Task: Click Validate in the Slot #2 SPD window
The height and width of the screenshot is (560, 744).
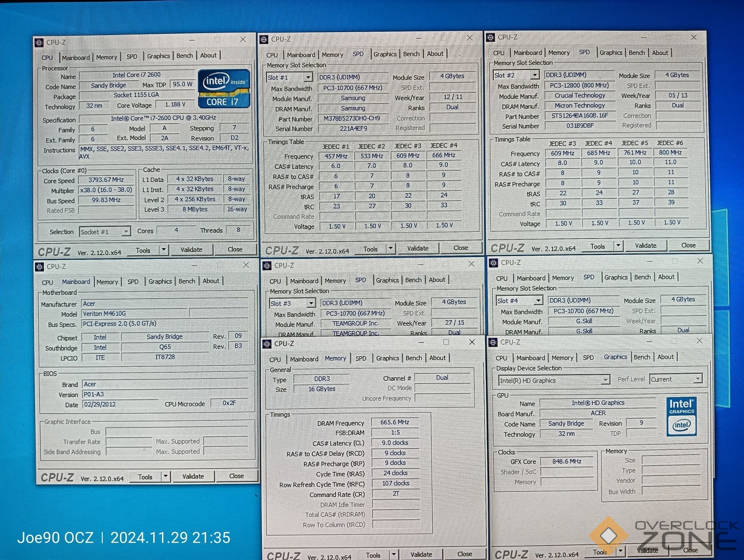Action: (x=646, y=245)
